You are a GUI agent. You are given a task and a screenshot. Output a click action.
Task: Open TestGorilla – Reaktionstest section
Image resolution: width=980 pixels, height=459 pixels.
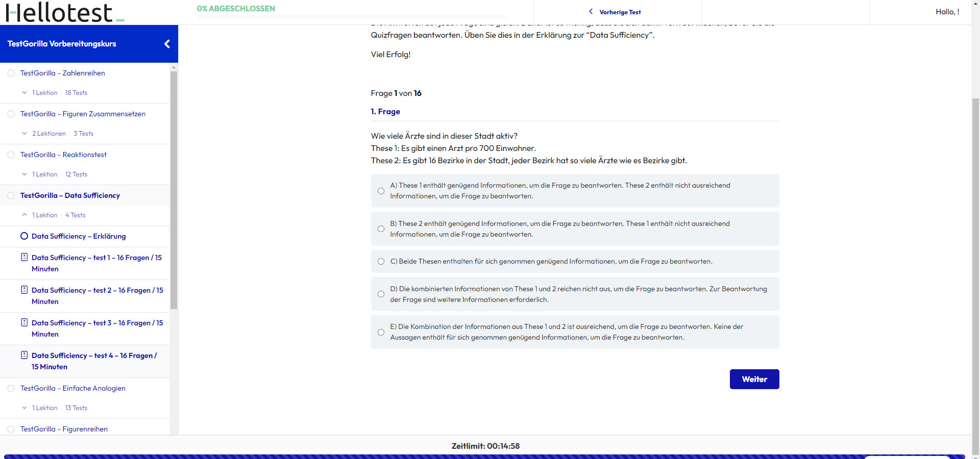[63, 155]
